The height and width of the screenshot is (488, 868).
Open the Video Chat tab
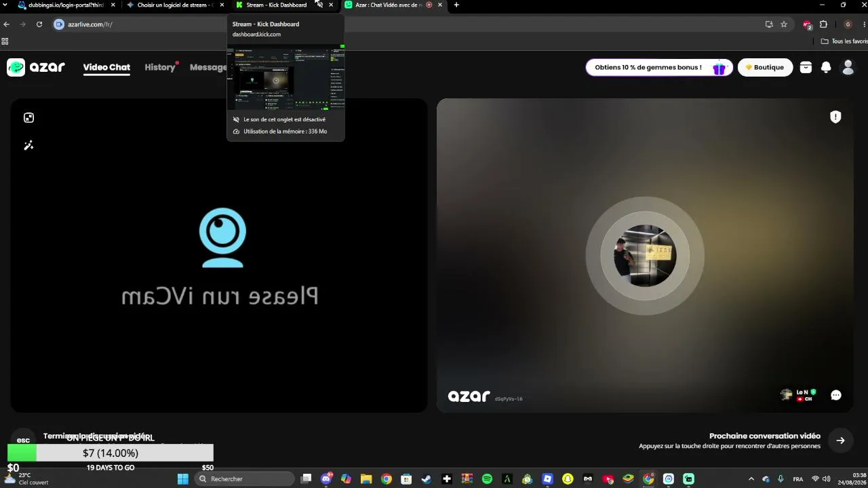(x=106, y=67)
